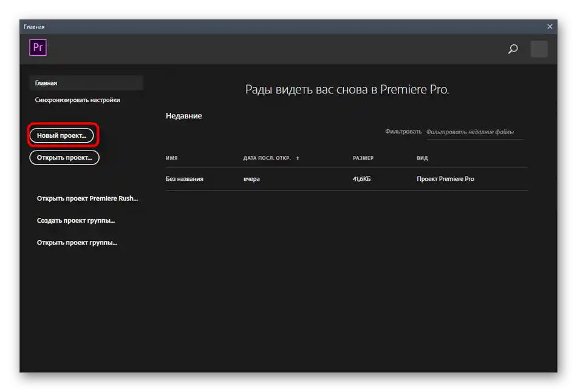Click the Проект Premiere Pro type cell

pyautogui.click(x=445, y=179)
